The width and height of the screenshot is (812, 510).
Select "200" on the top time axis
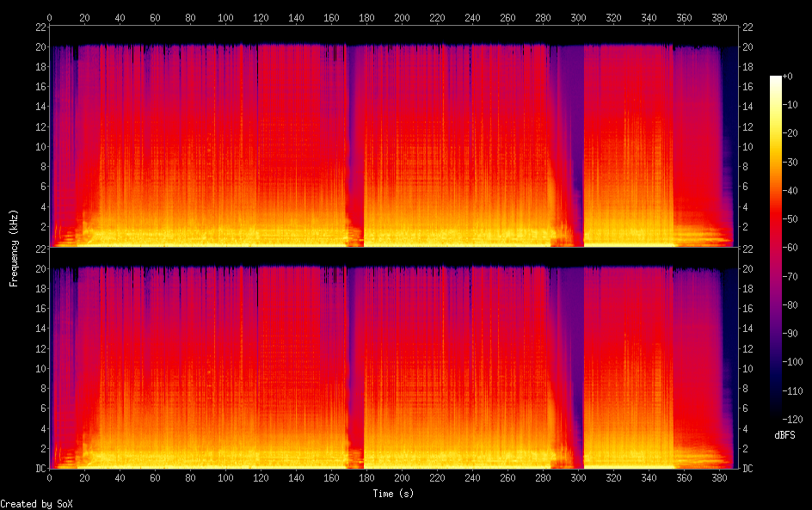[x=402, y=17]
